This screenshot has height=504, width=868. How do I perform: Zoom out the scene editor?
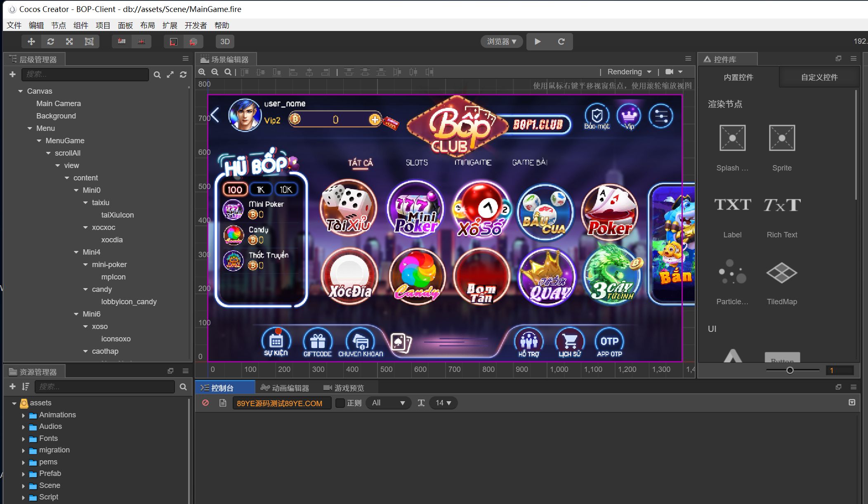pos(215,72)
